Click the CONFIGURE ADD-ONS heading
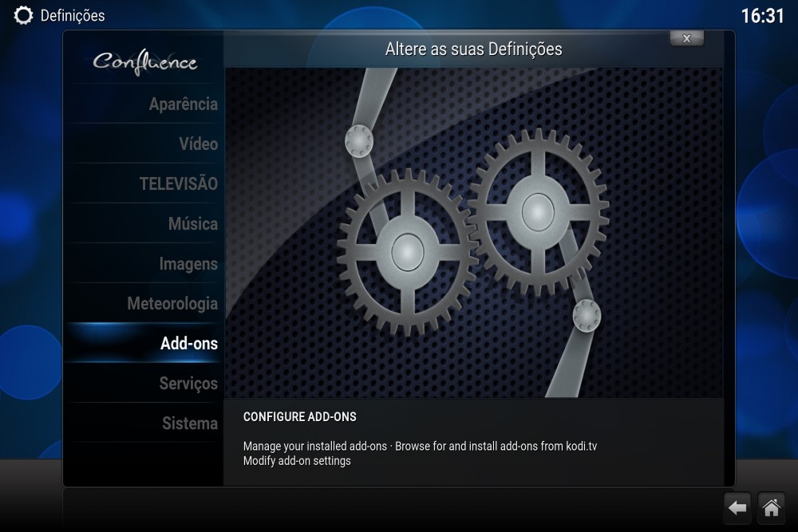The width and height of the screenshot is (798, 532). click(299, 416)
